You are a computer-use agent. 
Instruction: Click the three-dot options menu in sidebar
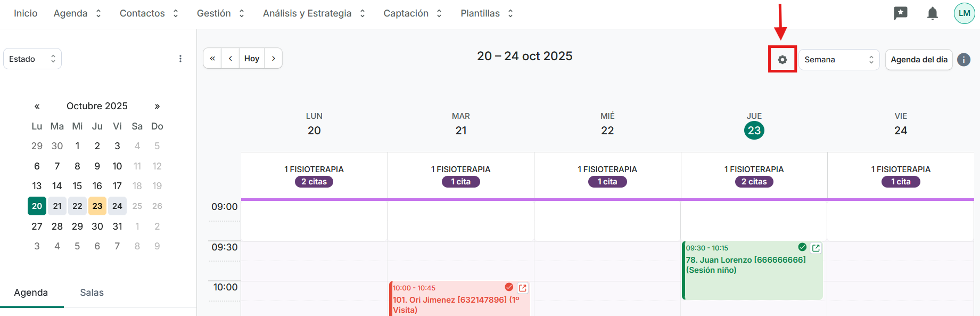click(180, 59)
